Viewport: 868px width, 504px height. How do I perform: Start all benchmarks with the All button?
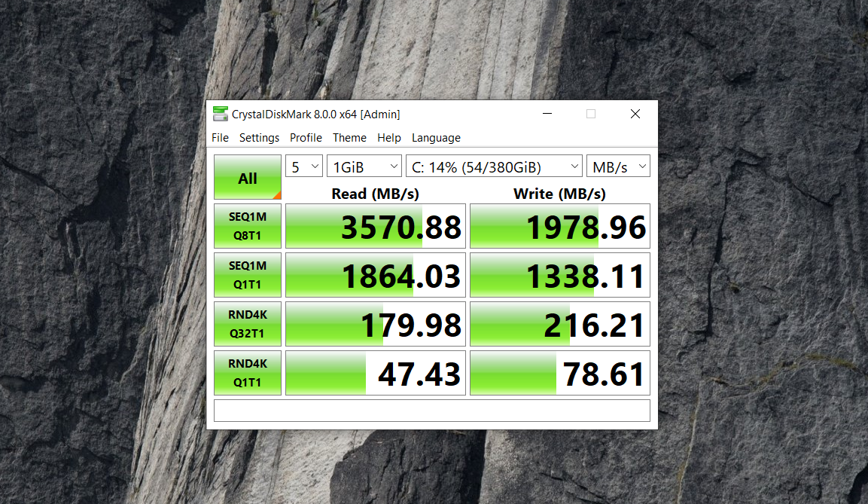pos(248,177)
